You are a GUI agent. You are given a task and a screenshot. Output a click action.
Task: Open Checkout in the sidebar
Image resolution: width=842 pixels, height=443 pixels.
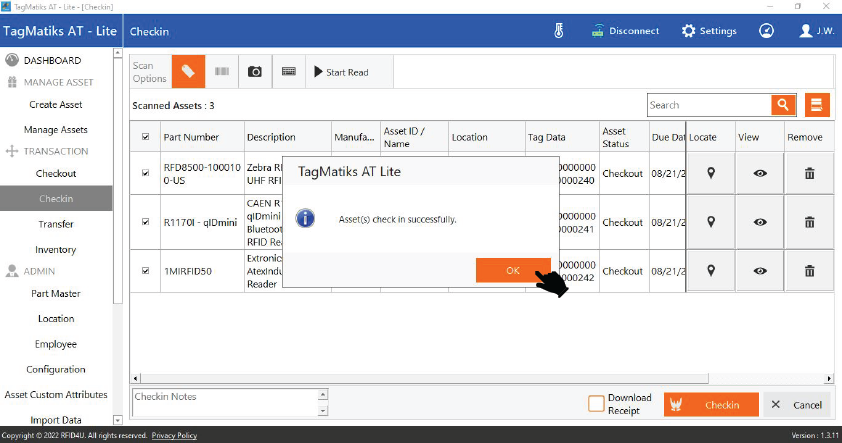[x=56, y=174]
